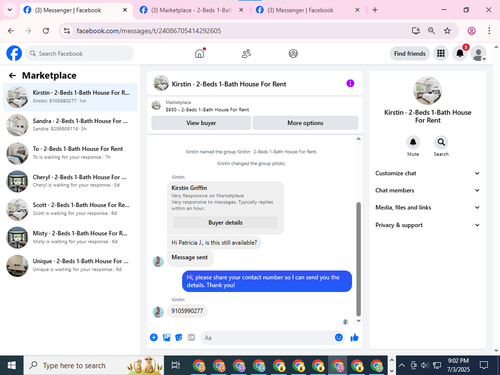This screenshot has width=500, height=375.
Task: Go back in browser history
Action: coord(11,31)
